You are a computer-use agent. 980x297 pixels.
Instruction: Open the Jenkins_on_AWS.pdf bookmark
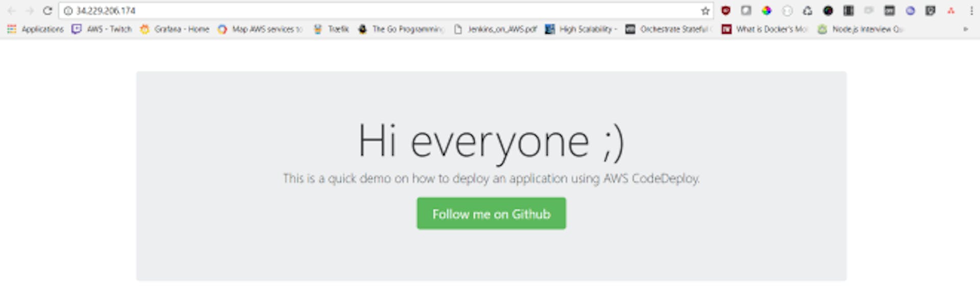495,29
